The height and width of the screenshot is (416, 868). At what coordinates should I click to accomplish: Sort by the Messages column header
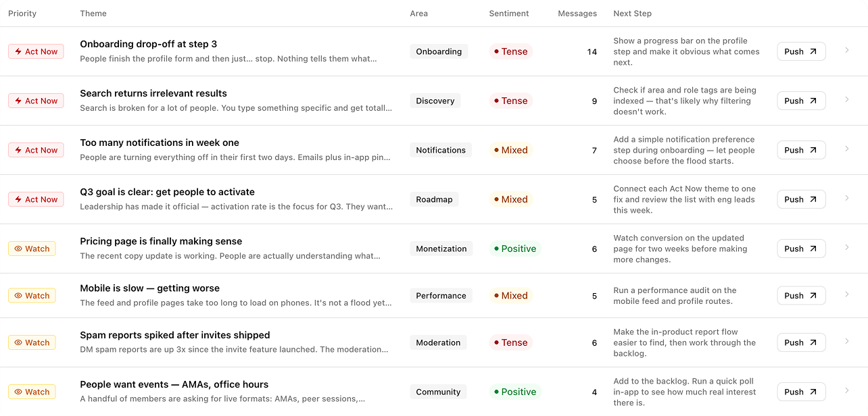[577, 14]
